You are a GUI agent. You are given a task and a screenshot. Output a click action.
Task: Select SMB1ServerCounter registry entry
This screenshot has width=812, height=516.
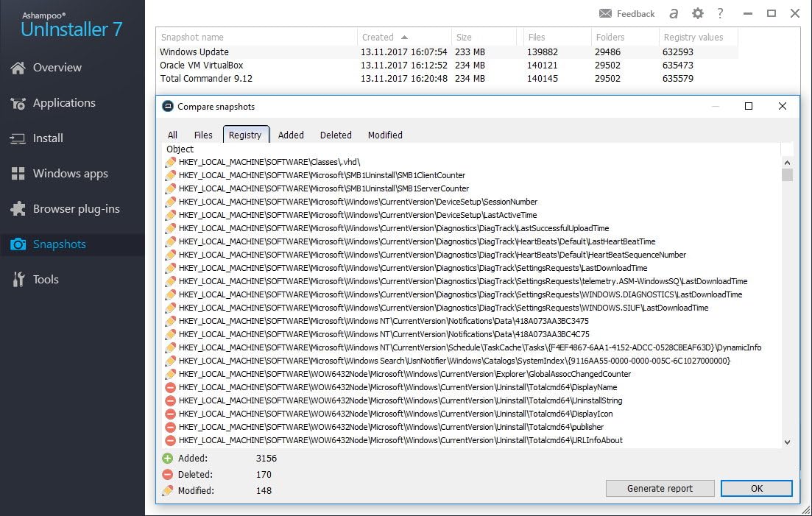pos(324,188)
